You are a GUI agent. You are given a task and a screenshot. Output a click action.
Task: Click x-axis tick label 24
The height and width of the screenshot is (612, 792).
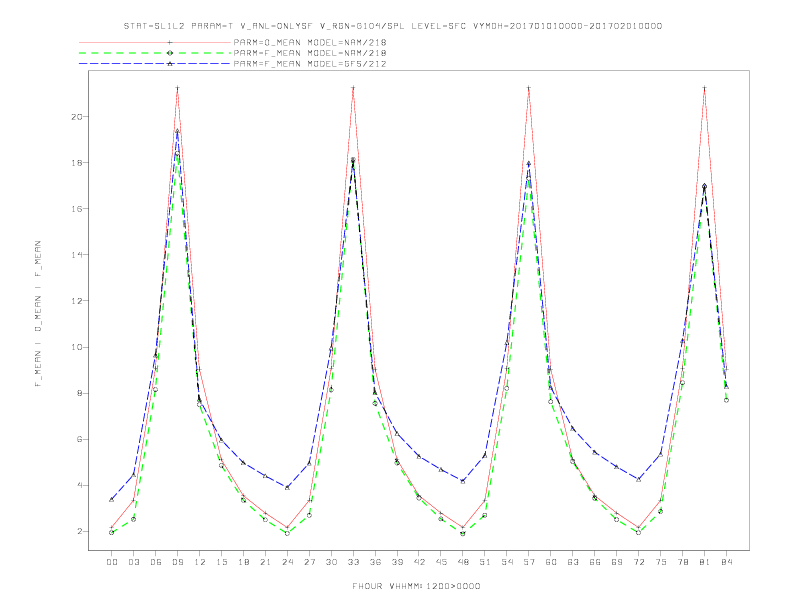coord(287,562)
